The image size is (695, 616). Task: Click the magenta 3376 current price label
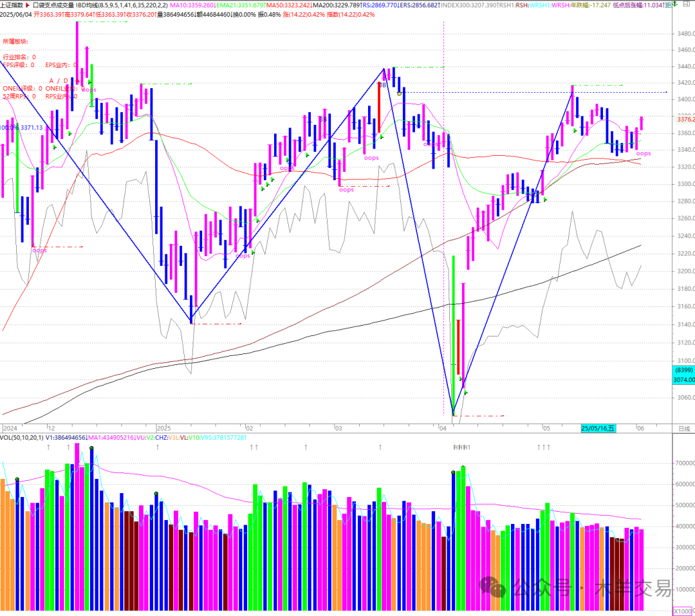pos(683,119)
